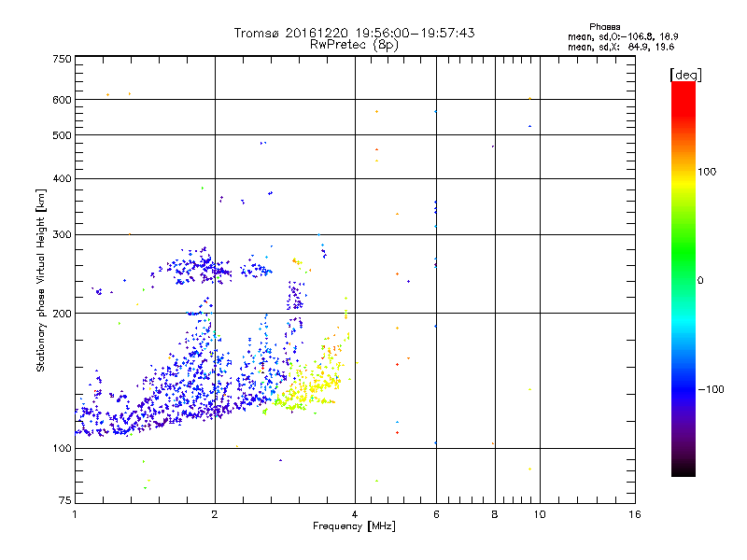This screenshot has height=560, width=747.
Task: Click the 'mean, sd,X: 84.9, 19.6' statistics line
Action: coord(621,47)
